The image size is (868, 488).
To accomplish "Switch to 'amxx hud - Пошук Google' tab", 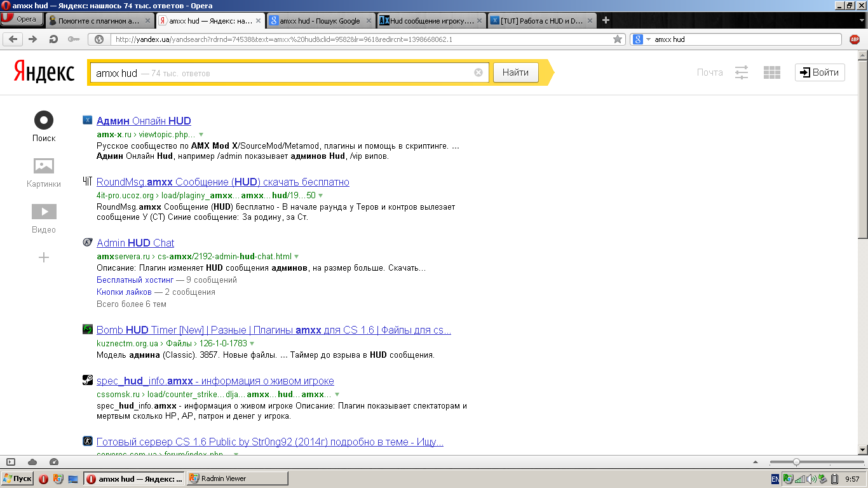I will pyautogui.click(x=320, y=20).
